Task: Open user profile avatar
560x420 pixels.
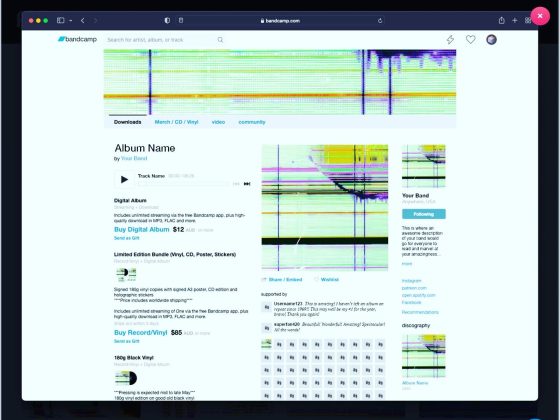Action: 491,40
